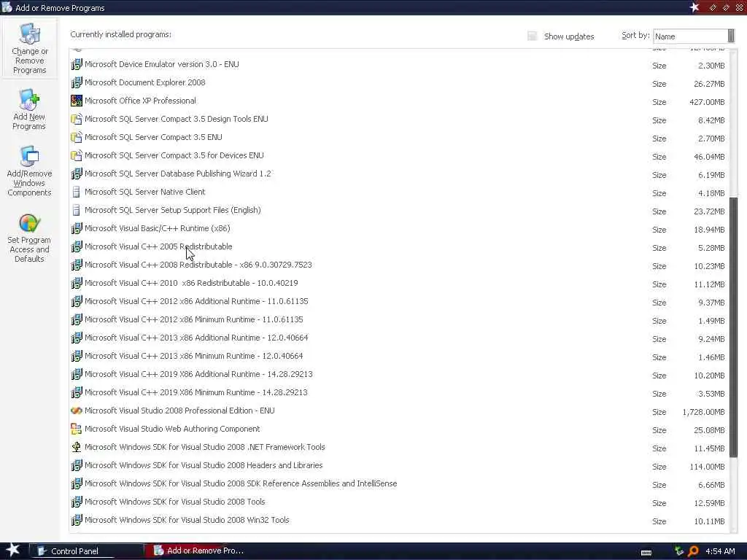Click the Visual Studio 2008 Professional Edition icon

76,411
